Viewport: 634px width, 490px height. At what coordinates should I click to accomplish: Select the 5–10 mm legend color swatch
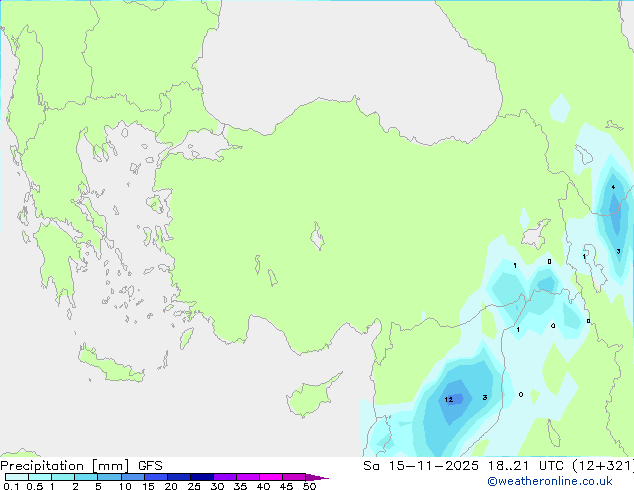point(109,477)
